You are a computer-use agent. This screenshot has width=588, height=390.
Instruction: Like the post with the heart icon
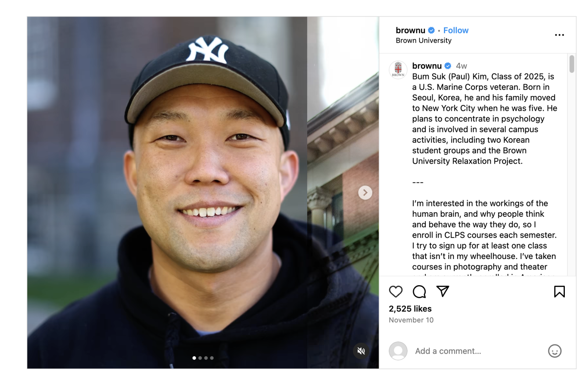tap(395, 292)
